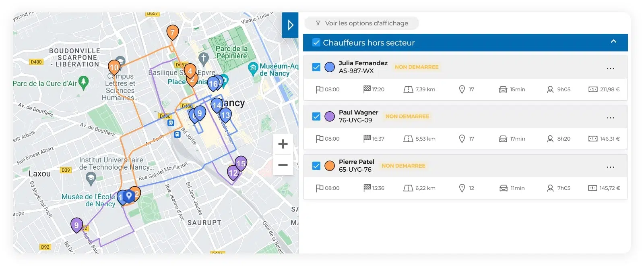This screenshot has height=266, width=644.
Task: Click plate number 76-UYG-09
Action: coord(355,120)
